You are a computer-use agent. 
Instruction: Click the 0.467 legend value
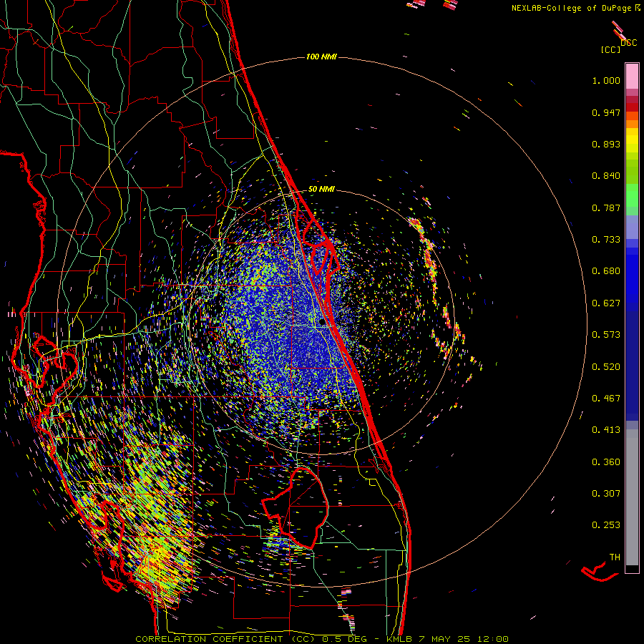pos(606,399)
